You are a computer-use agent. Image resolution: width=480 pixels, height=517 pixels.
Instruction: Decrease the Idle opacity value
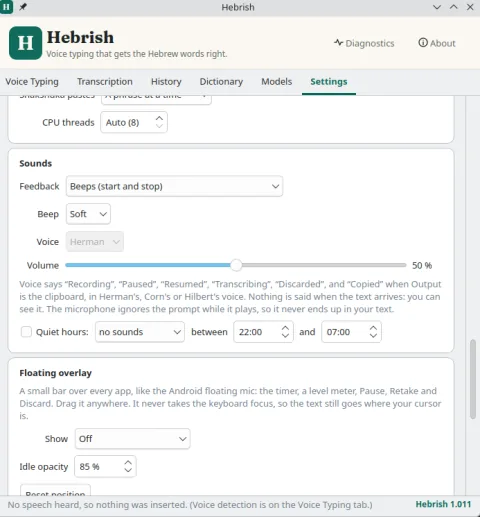pos(128,470)
